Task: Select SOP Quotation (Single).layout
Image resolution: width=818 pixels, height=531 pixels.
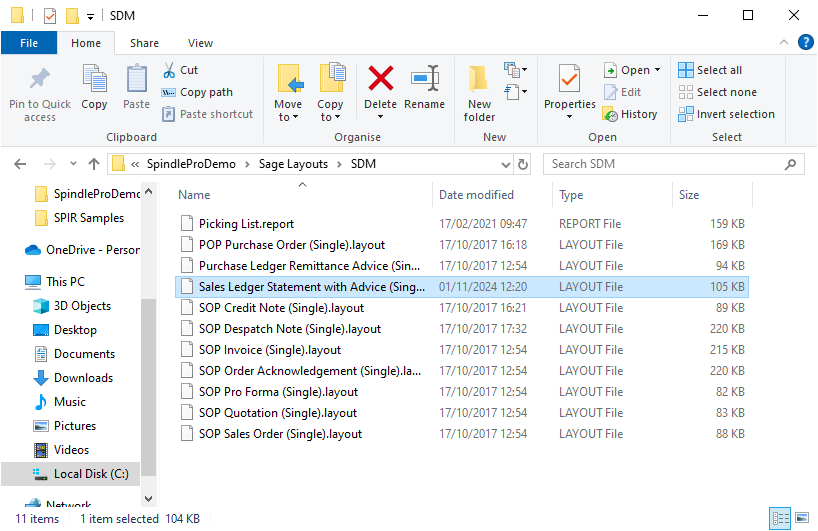Action: coord(462,413)
